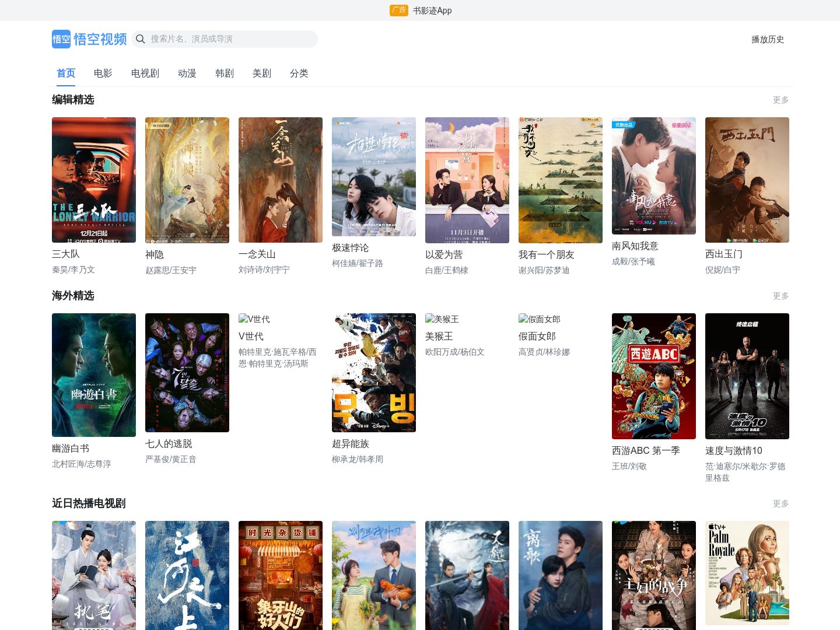Click the cast text 严基俊/黄正音

tap(171, 459)
